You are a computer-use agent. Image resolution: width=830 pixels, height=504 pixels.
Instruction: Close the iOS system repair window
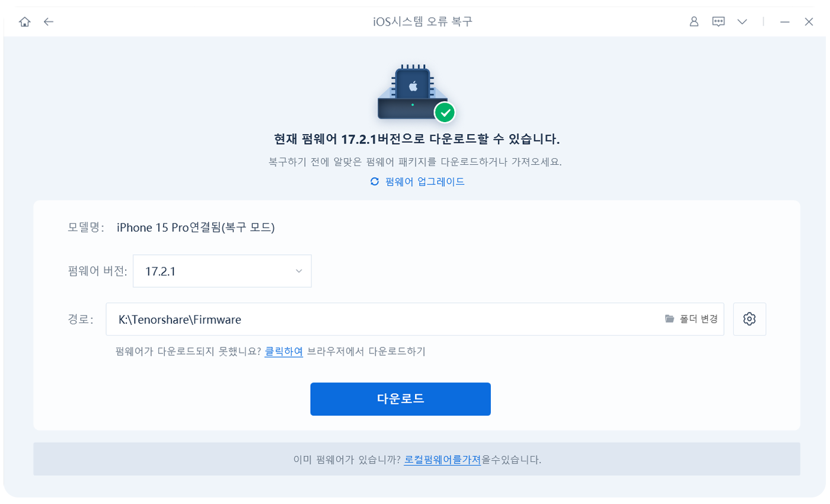(x=809, y=22)
